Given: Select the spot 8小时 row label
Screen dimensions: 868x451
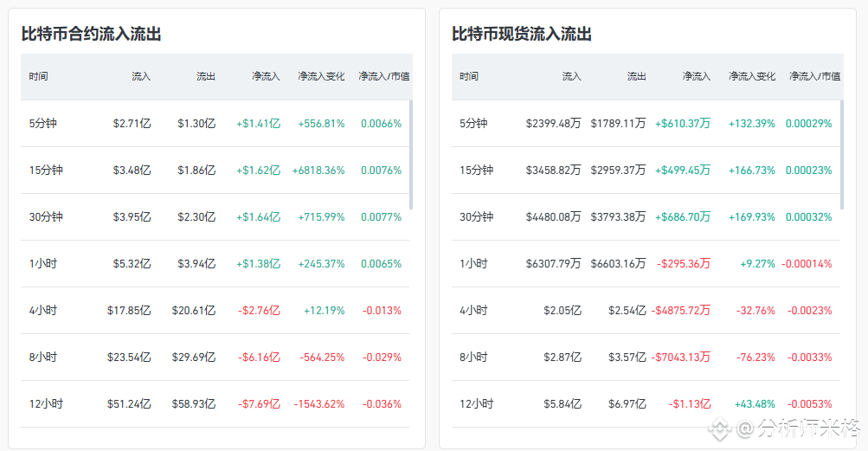Looking at the screenshot, I should 473,357.
